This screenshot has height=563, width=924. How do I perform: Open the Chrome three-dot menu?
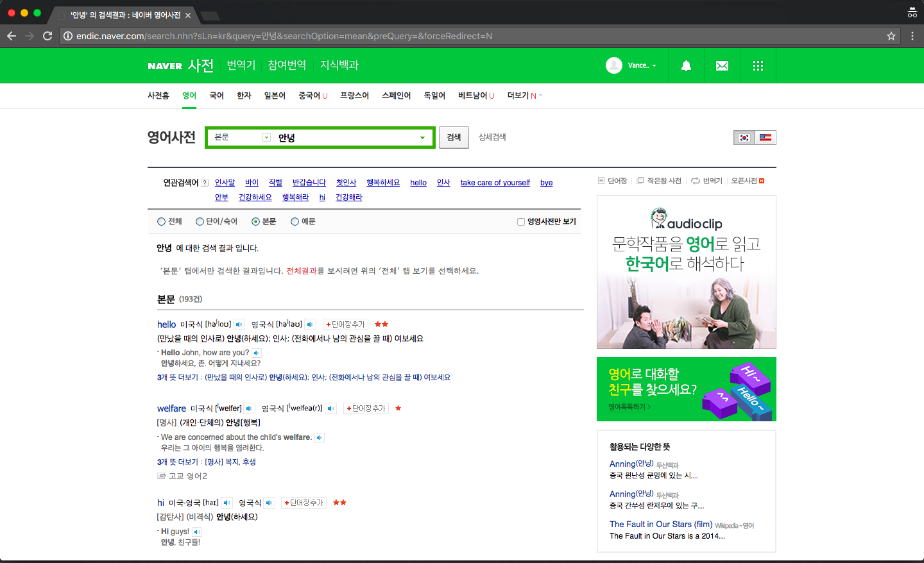click(x=912, y=36)
